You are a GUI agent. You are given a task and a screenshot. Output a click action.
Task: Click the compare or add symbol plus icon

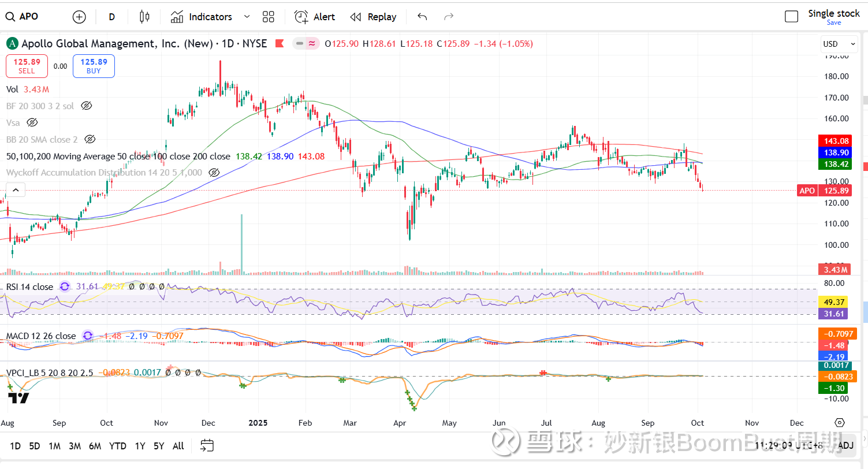(79, 17)
